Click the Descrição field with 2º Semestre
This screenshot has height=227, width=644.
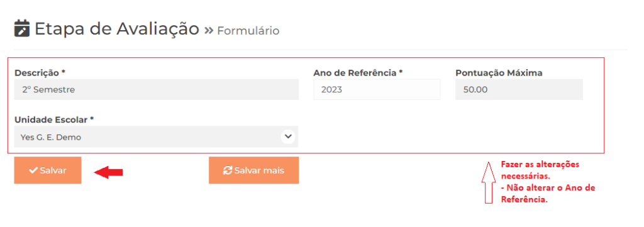tap(156, 89)
